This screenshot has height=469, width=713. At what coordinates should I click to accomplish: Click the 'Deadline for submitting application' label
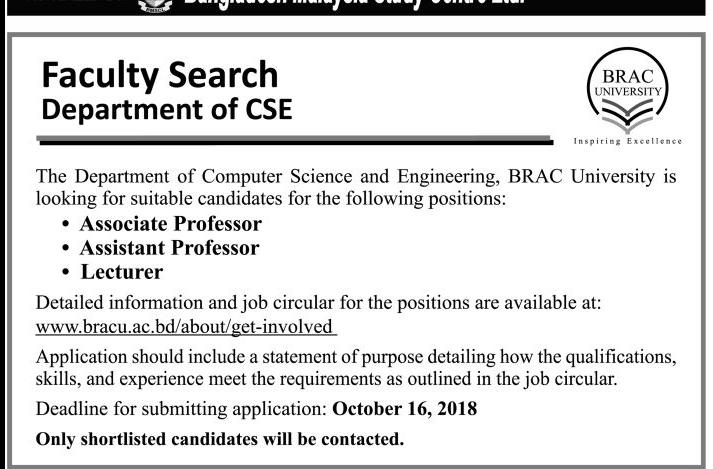tap(180, 409)
